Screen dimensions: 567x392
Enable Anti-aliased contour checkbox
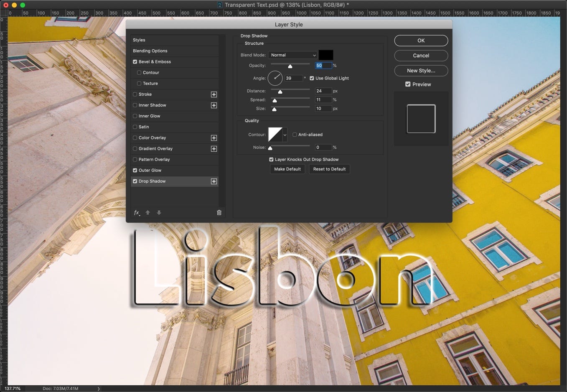pos(295,135)
